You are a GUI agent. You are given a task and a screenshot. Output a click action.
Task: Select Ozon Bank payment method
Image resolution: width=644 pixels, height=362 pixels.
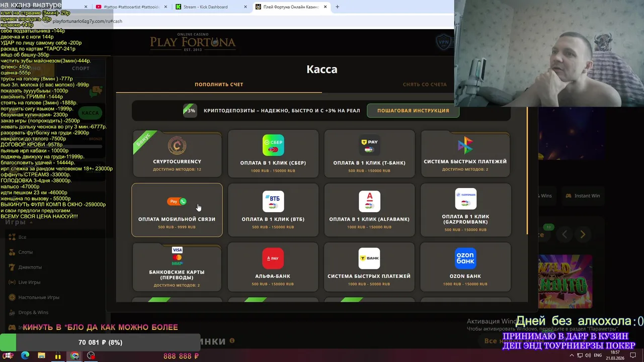click(465, 267)
